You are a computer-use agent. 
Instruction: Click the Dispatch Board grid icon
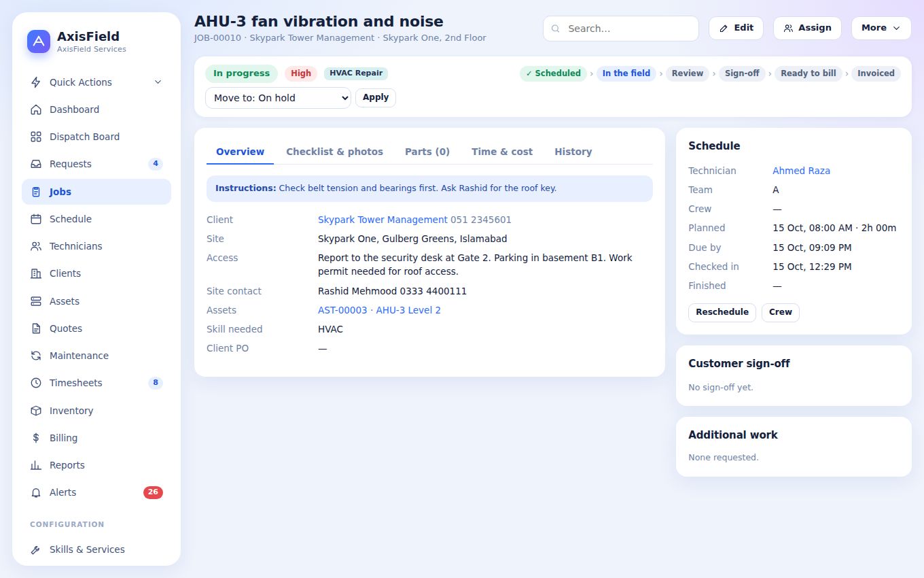[36, 137]
